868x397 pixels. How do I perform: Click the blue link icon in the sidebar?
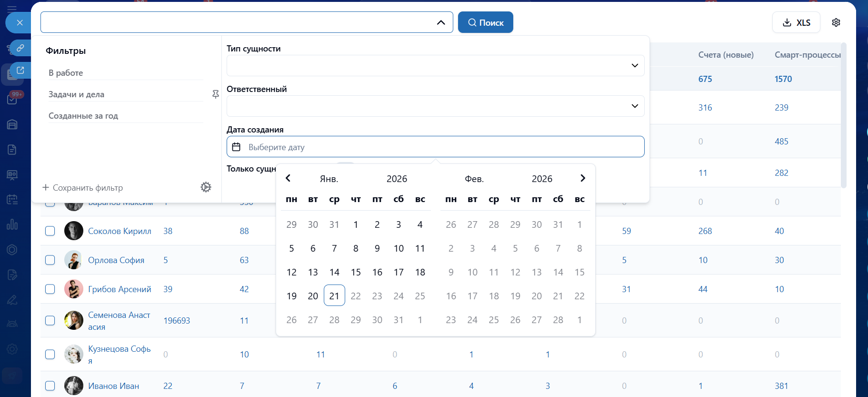20,48
